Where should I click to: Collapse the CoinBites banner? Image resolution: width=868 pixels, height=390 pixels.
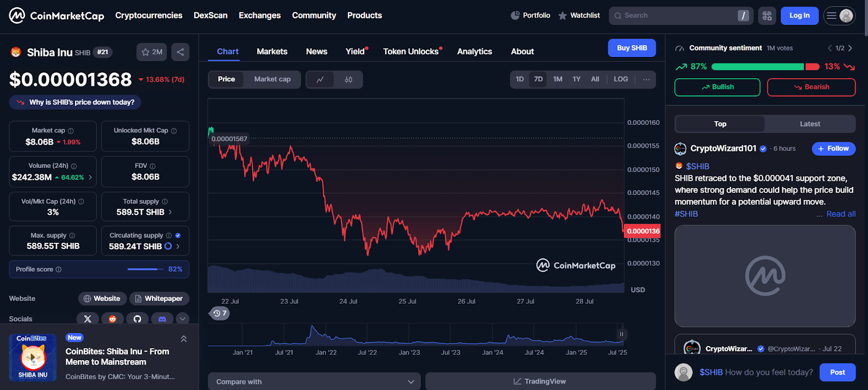point(183,339)
